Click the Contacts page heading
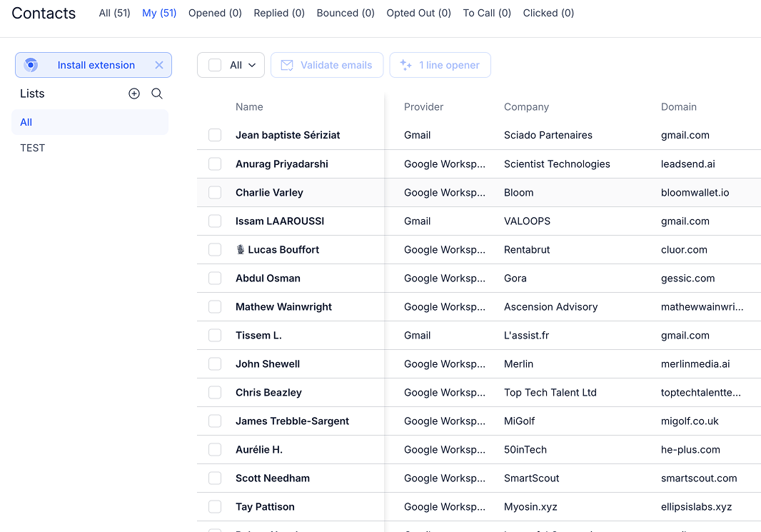 pos(44,13)
